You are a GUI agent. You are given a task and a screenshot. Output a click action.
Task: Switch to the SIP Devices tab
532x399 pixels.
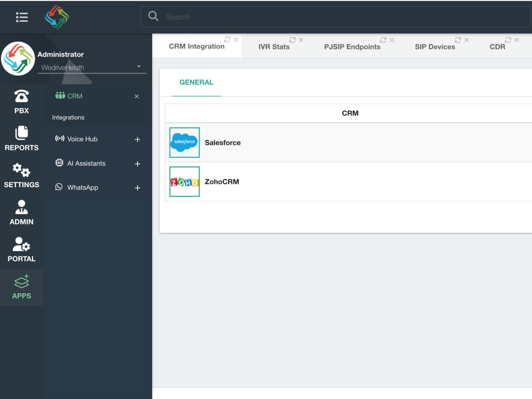(x=435, y=47)
